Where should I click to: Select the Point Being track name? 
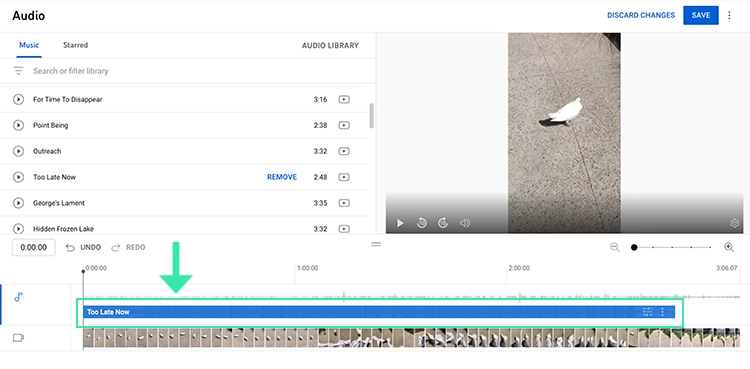[x=51, y=125]
